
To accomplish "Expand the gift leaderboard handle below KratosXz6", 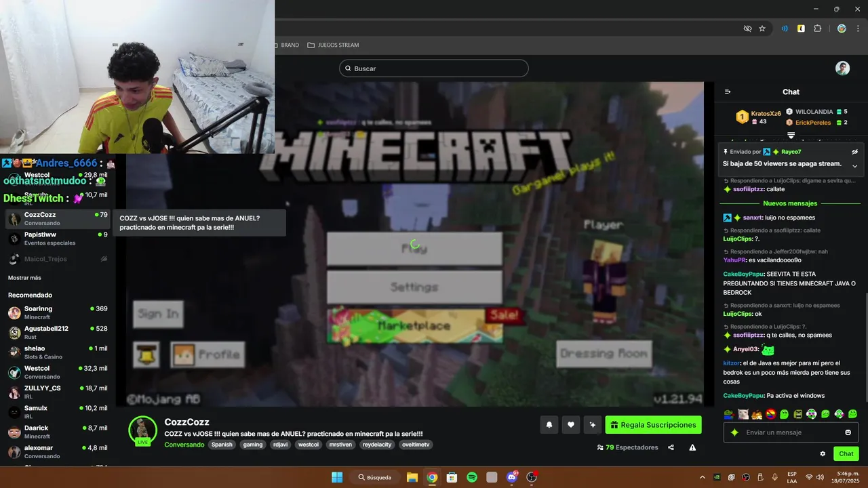I will (791, 136).
